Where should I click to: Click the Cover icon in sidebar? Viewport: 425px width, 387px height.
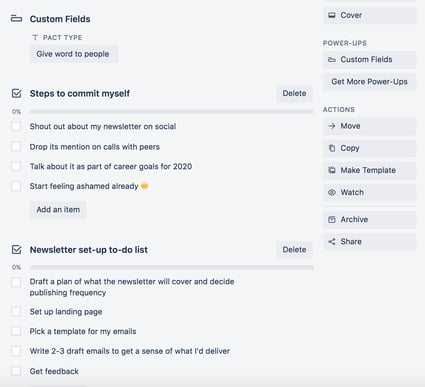tap(332, 15)
